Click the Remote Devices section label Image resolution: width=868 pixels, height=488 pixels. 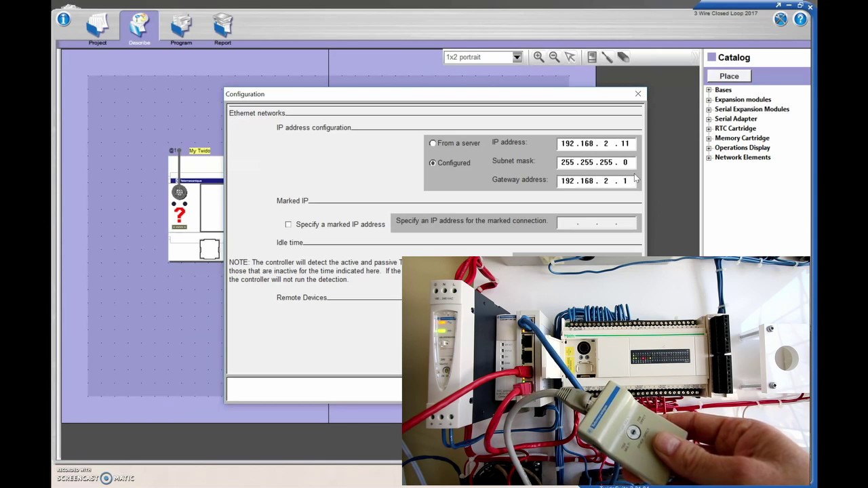(x=302, y=298)
